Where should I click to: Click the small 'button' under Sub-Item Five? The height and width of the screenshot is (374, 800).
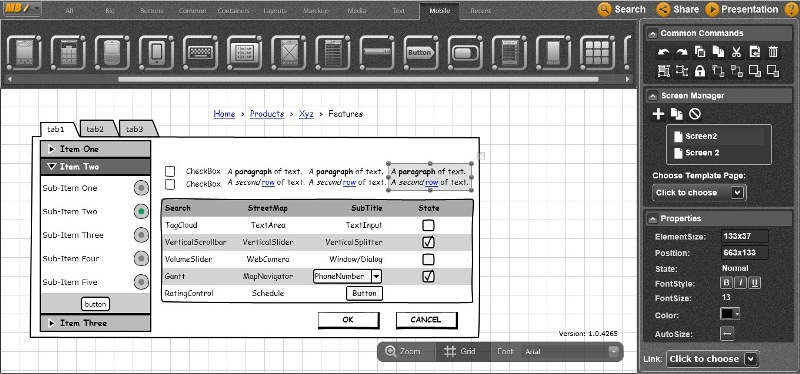[x=95, y=304]
